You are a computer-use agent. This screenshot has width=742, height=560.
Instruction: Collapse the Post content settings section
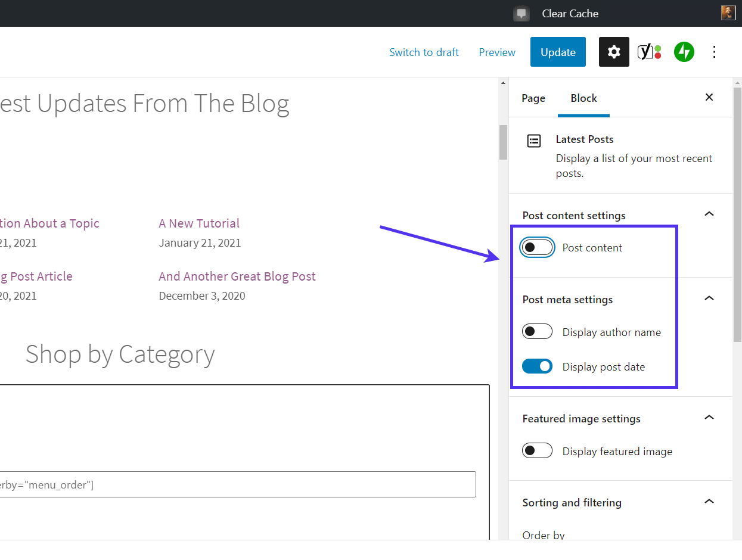(x=709, y=214)
